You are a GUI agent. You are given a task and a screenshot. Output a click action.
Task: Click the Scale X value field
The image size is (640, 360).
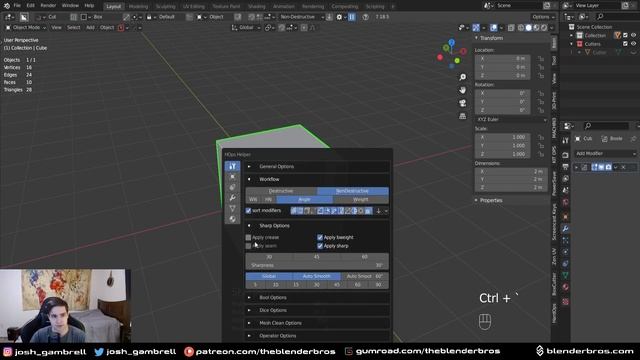pos(503,137)
